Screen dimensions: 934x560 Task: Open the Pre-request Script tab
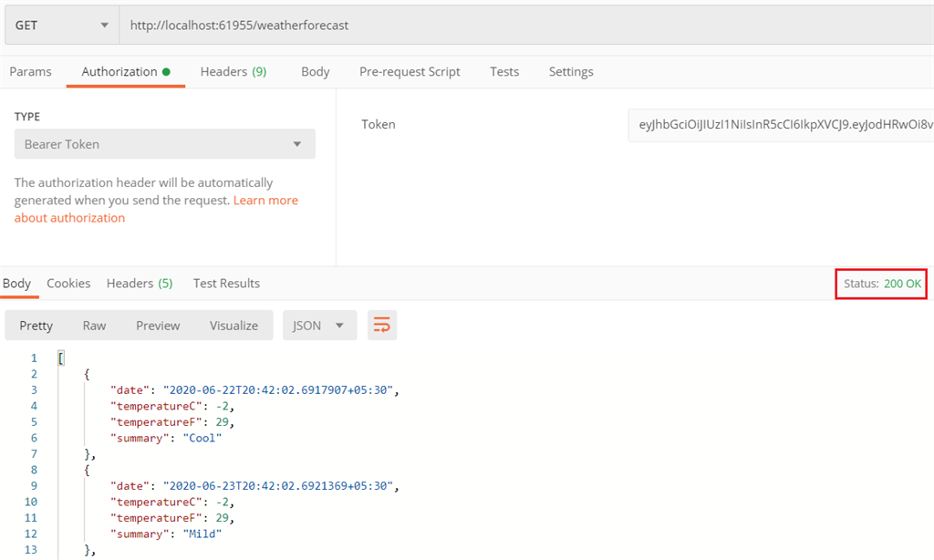coord(410,71)
